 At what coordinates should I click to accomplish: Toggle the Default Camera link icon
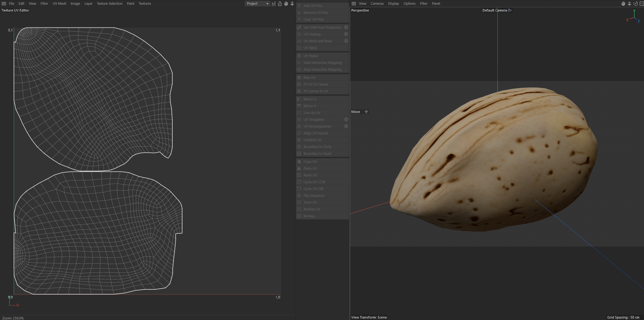[510, 10]
